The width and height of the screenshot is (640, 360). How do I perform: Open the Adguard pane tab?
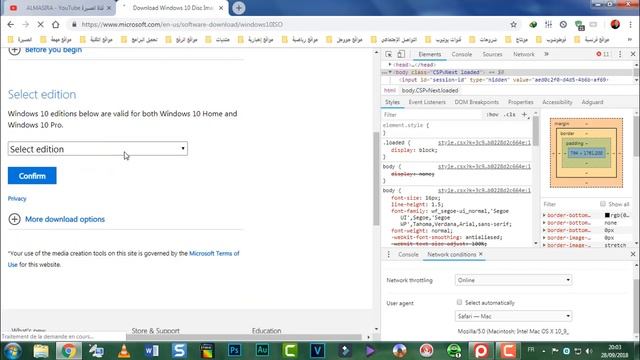click(592, 102)
